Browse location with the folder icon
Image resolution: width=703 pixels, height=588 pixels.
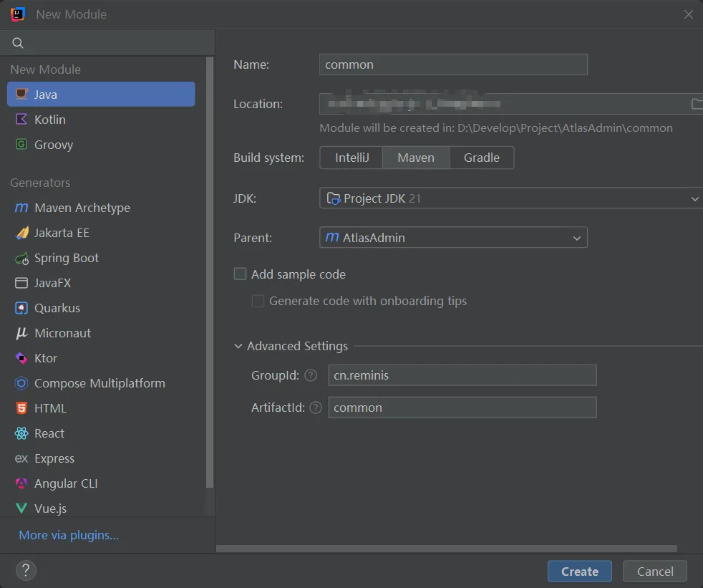click(697, 104)
